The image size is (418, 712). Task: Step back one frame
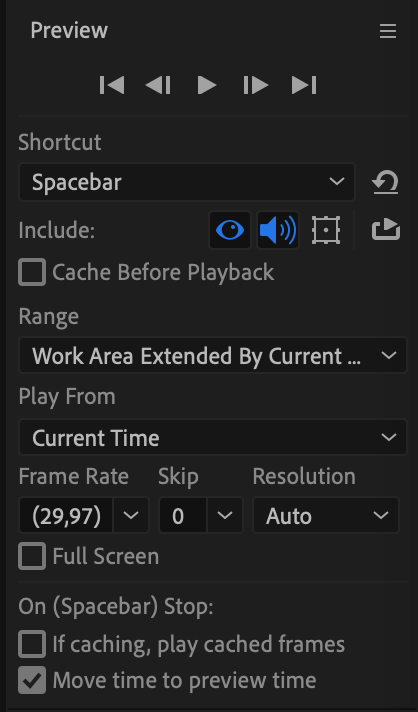158,85
